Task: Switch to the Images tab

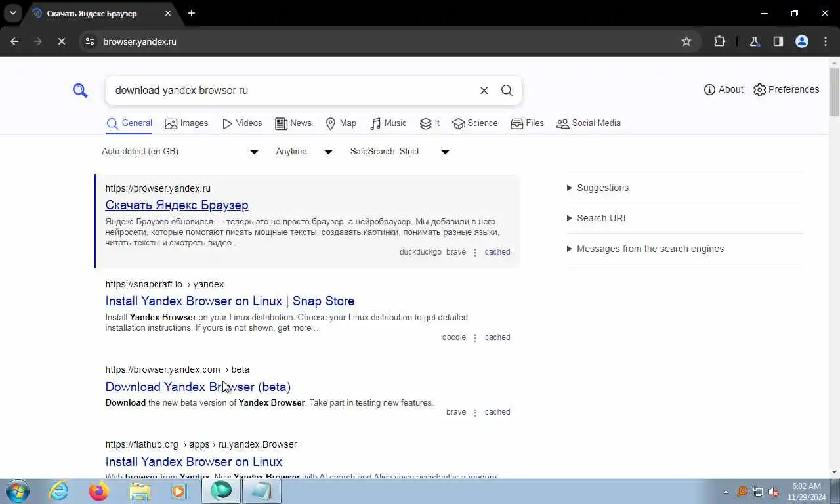Action: click(x=186, y=123)
